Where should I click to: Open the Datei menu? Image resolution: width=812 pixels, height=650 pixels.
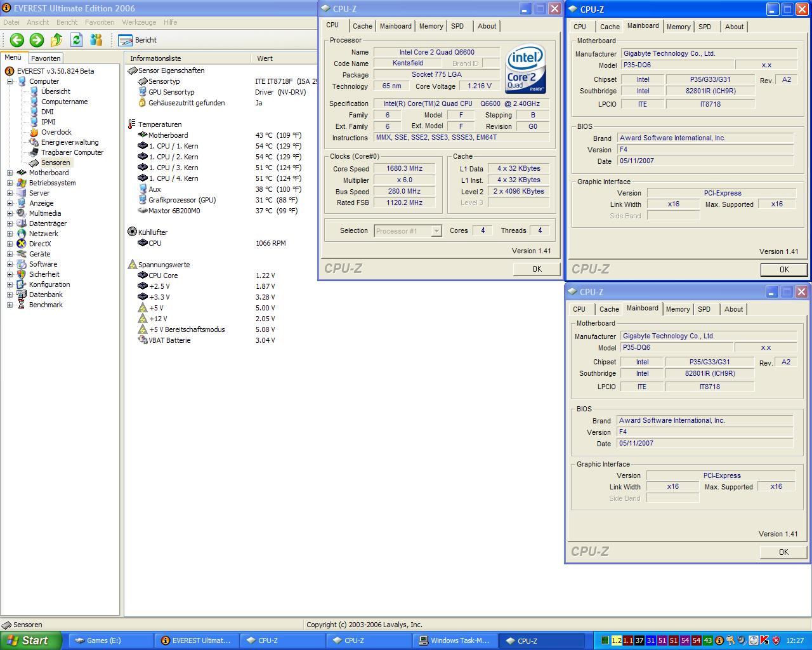pyautogui.click(x=11, y=22)
